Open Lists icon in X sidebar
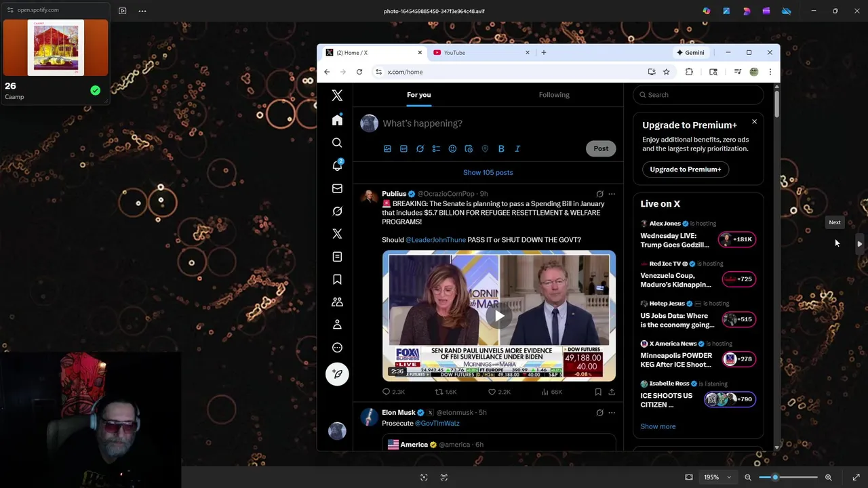 pos(337,257)
